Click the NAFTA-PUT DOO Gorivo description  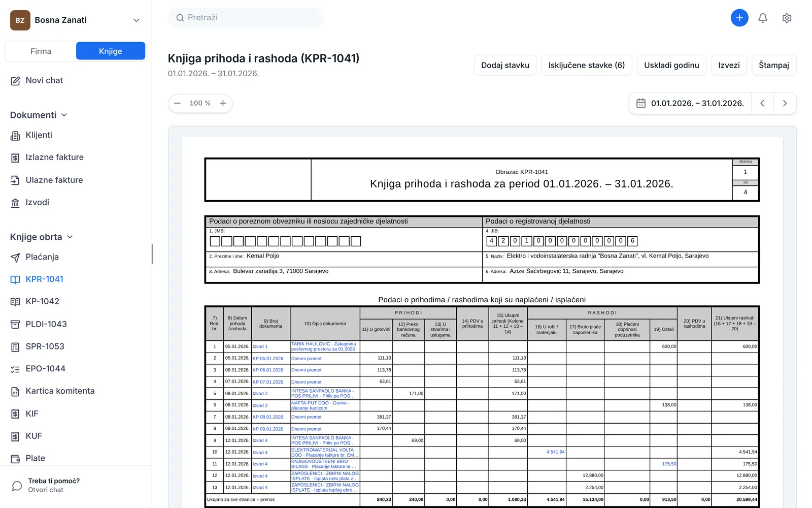(320, 405)
